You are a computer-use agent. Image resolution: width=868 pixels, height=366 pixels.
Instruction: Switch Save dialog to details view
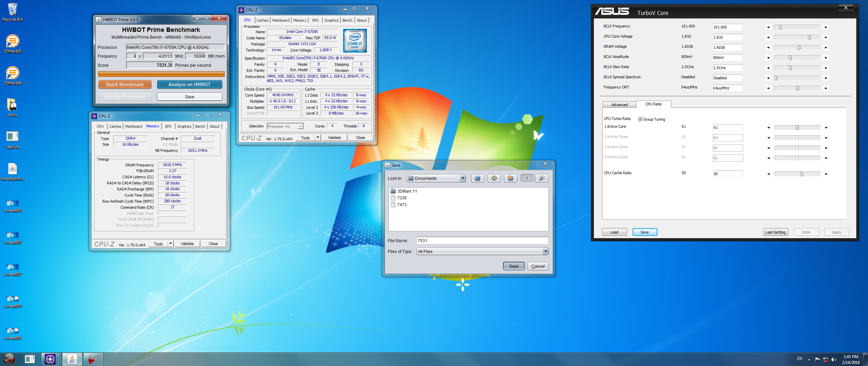point(542,178)
